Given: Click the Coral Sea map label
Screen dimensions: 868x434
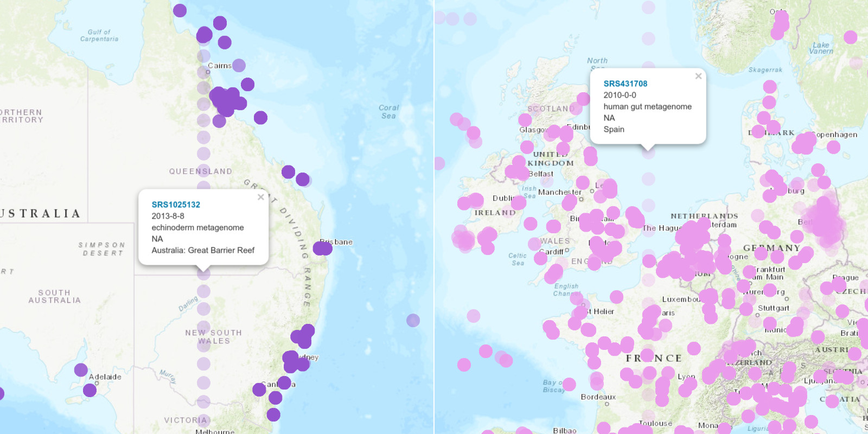Looking at the screenshot, I should (x=388, y=112).
